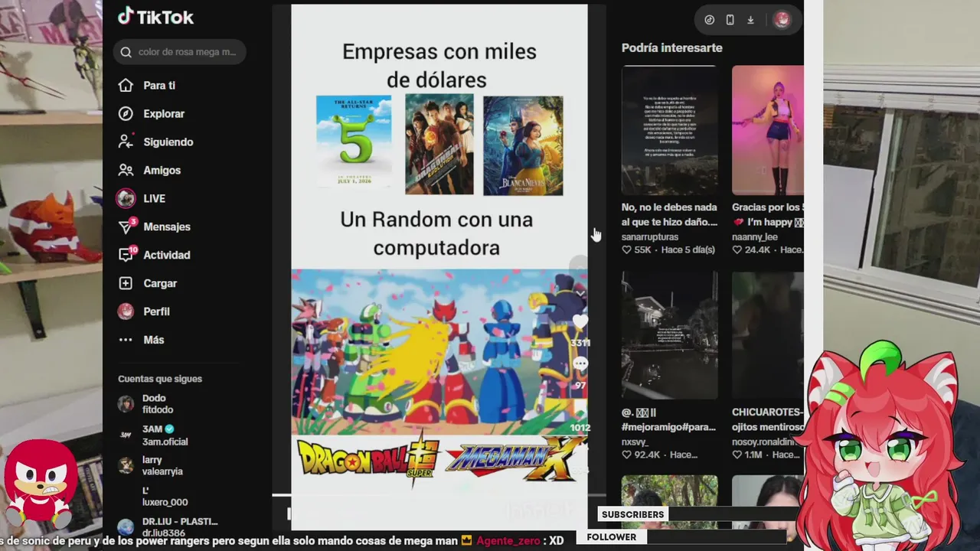Click the FOLLOWER overlay label
980x551 pixels.
click(612, 537)
